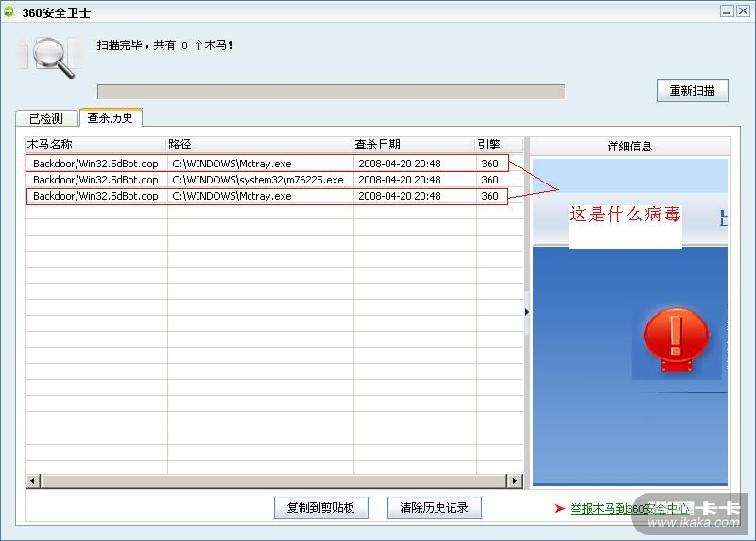Sort by 查杀日期 column header
756x541 pixels.
(x=414, y=145)
